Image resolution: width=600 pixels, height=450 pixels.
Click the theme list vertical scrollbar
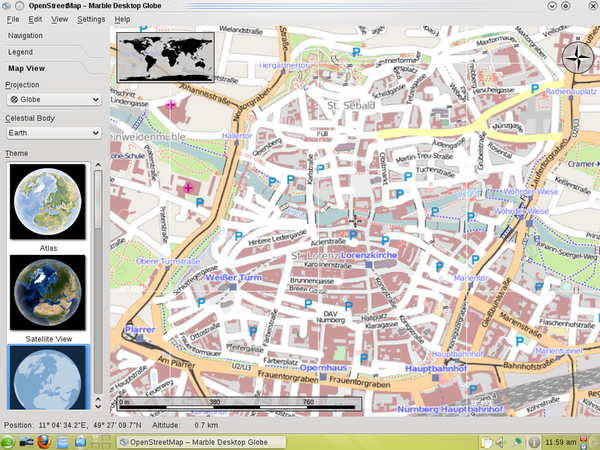[x=98, y=281]
